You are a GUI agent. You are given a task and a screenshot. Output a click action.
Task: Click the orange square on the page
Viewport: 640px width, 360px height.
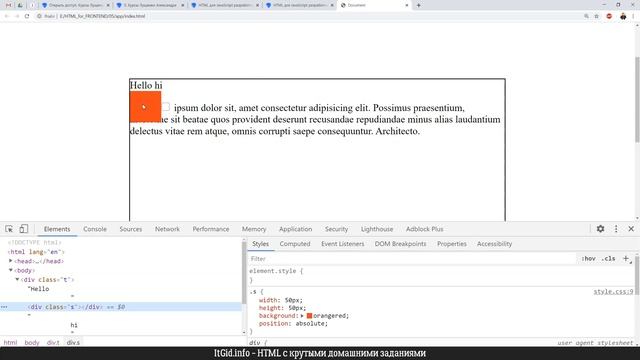click(x=145, y=107)
